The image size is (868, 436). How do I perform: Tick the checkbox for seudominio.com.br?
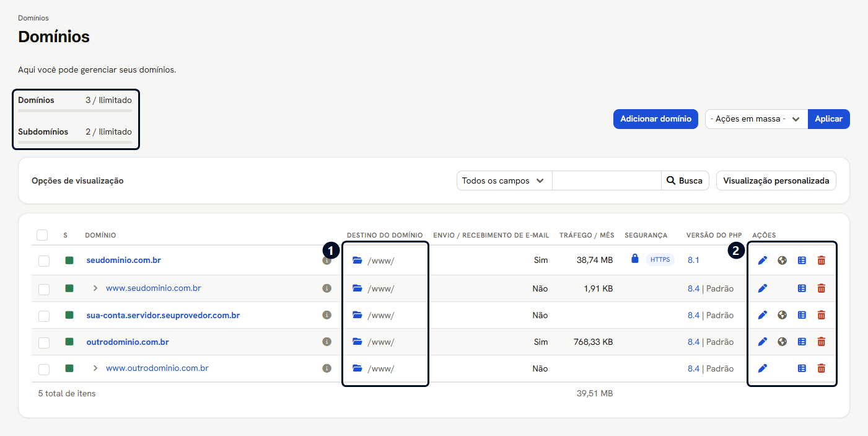coord(44,262)
